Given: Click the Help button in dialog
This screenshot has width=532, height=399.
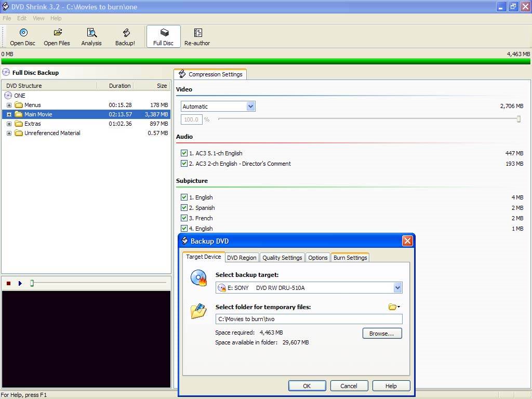Looking at the screenshot, I should (x=391, y=386).
